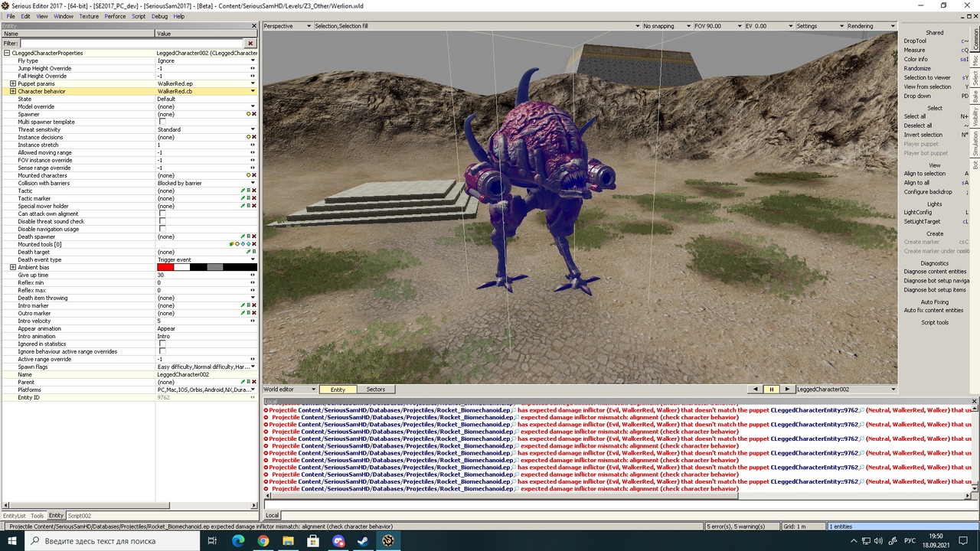This screenshot has height=551, width=980.
Task: Open the Texture menu
Action: point(89,16)
